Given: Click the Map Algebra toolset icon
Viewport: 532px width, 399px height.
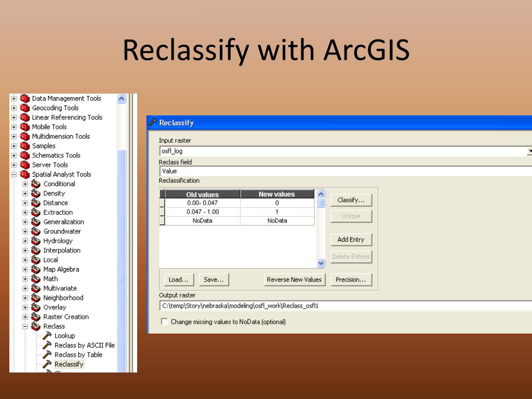Looking at the screenshot, I should [36, 270].
